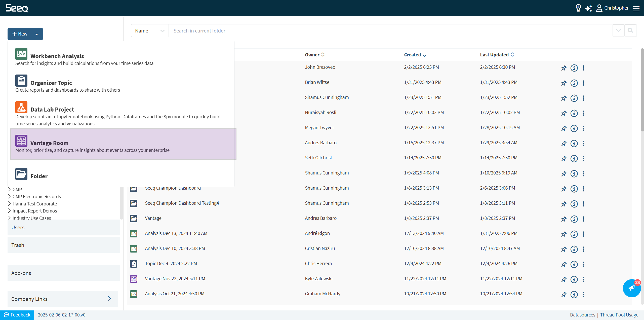
Task: Open info popup for the Vantage folder row
Action: 574,219
